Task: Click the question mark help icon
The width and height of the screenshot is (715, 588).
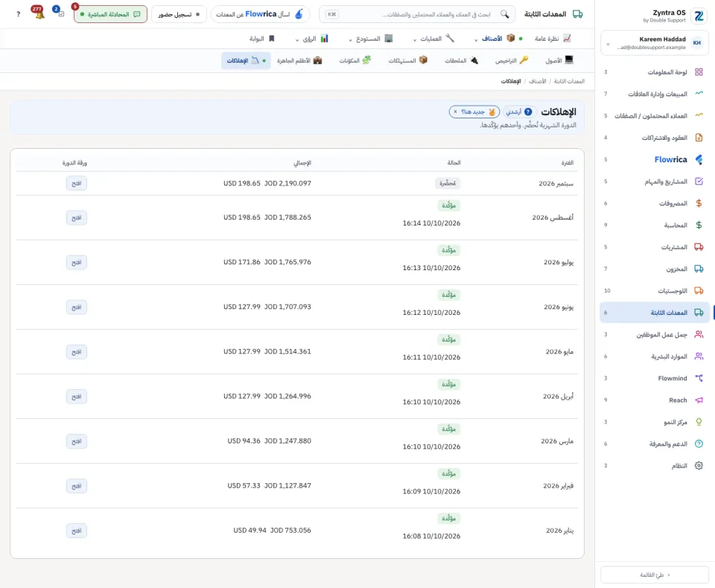Action: coord(18,14)
